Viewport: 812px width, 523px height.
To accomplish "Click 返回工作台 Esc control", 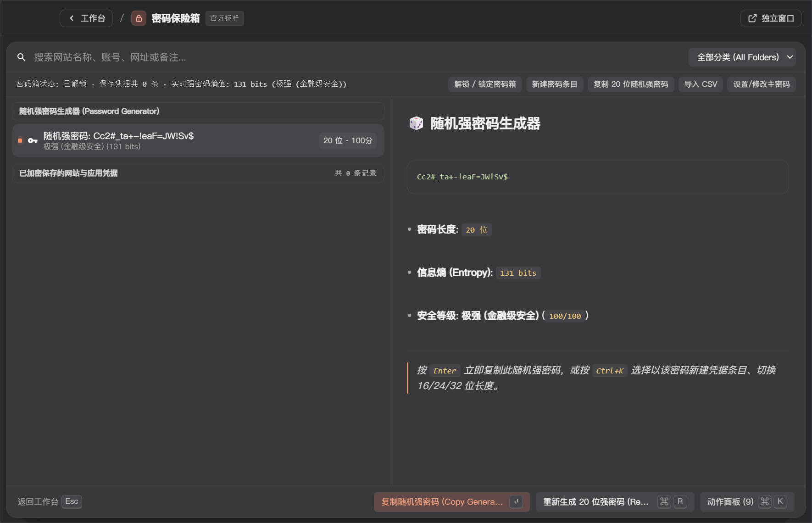I will [50, 502].
